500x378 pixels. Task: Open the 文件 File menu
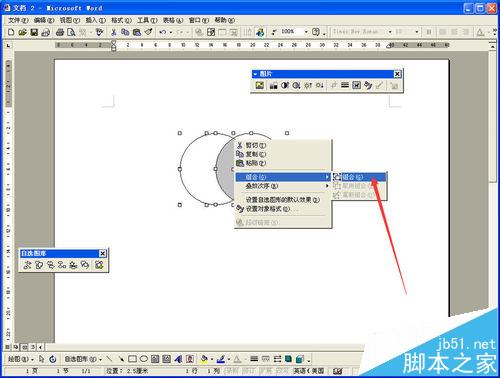point(18,20)
